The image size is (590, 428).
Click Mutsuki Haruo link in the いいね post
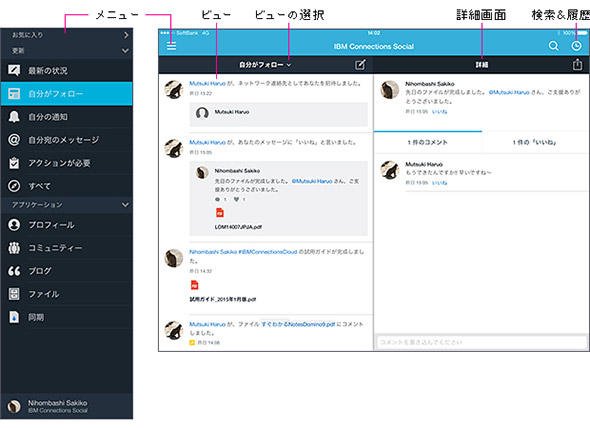(x=207, y=142)
